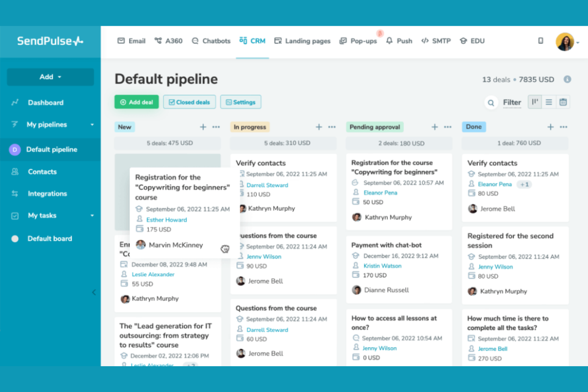Click the +1 contacts badge
Image resolution: width=588 pixels, height=392 pixels.
pyautogui.click(x=524, y=184)
